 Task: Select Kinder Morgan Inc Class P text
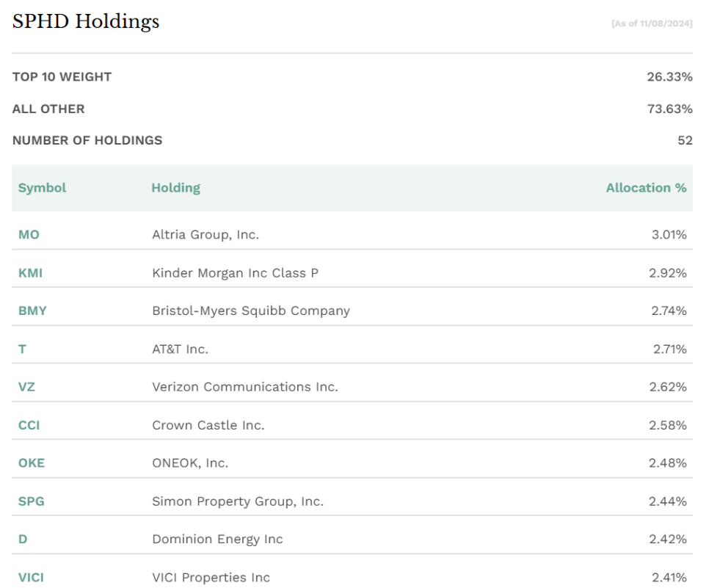tap(235, 273)
